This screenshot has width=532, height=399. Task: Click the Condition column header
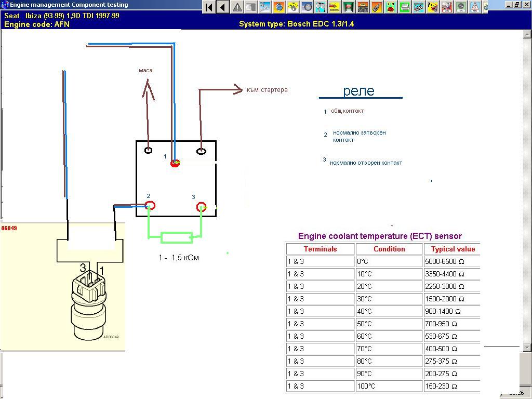coord(389,249)
